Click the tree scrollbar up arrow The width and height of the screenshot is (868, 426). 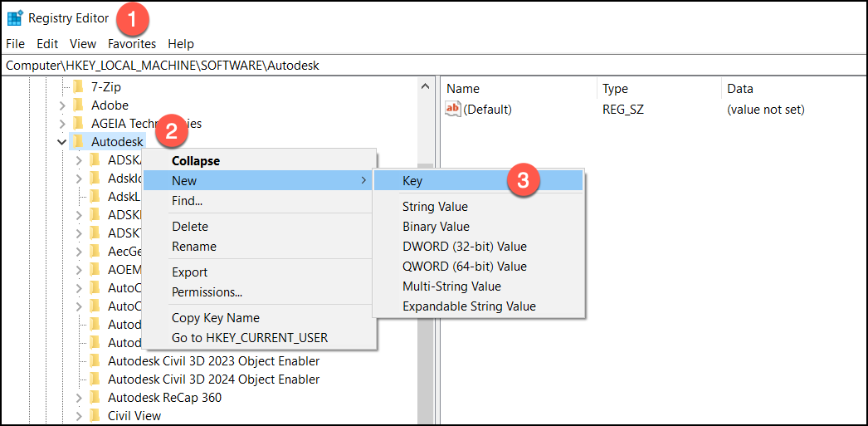pos(426,86)
